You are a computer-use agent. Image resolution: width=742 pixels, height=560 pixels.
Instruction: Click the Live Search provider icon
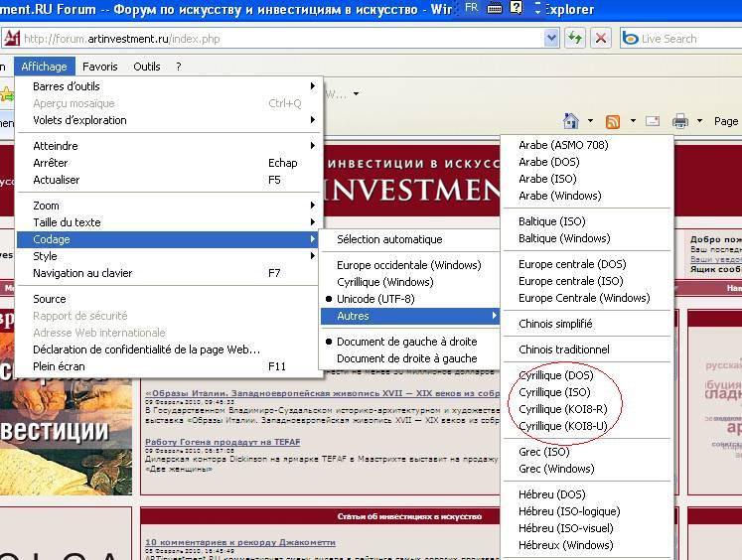point(629,39)
